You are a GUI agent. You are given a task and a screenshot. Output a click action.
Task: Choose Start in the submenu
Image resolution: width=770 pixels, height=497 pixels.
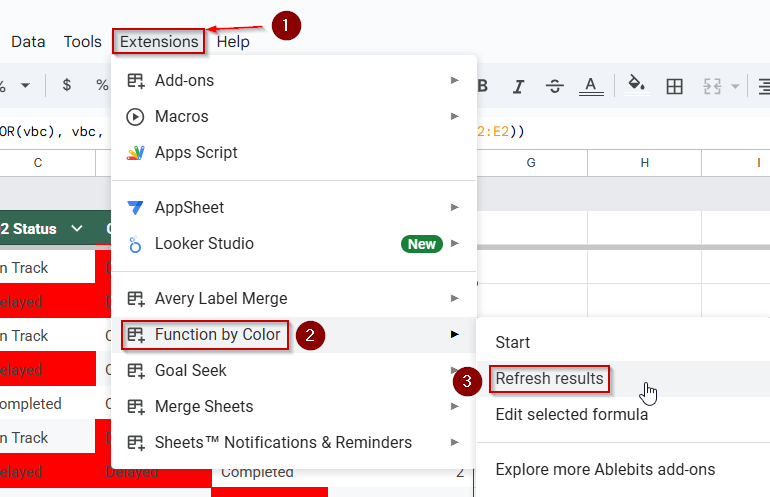click(624, 342)
